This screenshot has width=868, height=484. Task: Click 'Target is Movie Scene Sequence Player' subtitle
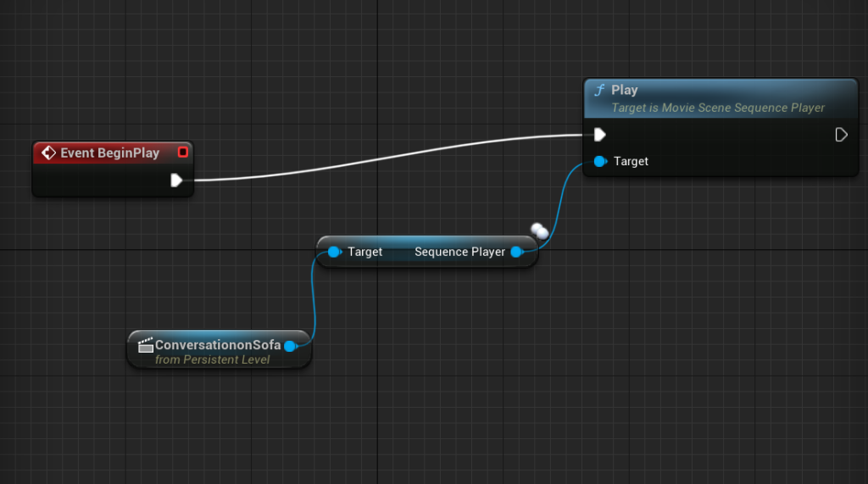pos(717,108)
